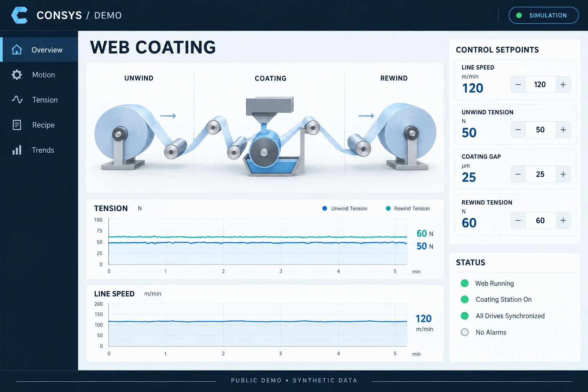Decrease the Rewind Tension setpoint
588x392 pixels.
coord(518,220)
